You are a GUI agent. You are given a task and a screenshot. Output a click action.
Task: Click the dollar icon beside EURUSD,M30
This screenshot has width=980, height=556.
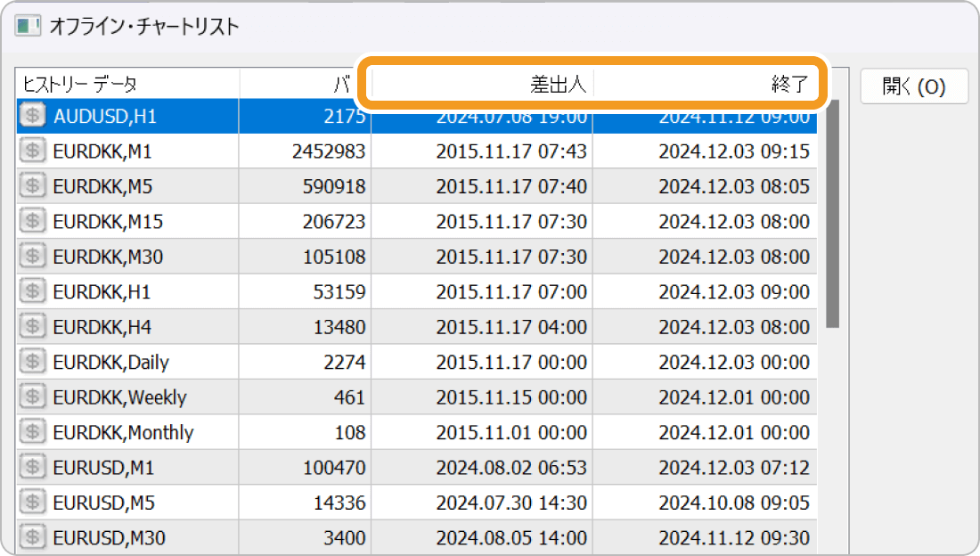[x=33, y=537]
